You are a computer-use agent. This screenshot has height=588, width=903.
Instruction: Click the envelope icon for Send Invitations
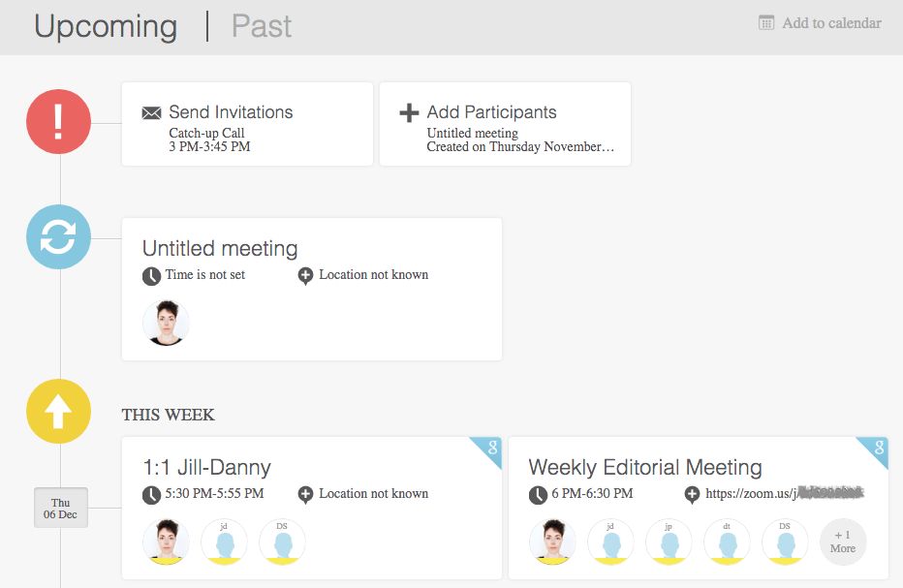pyautogui.click(x=151, y=113)
